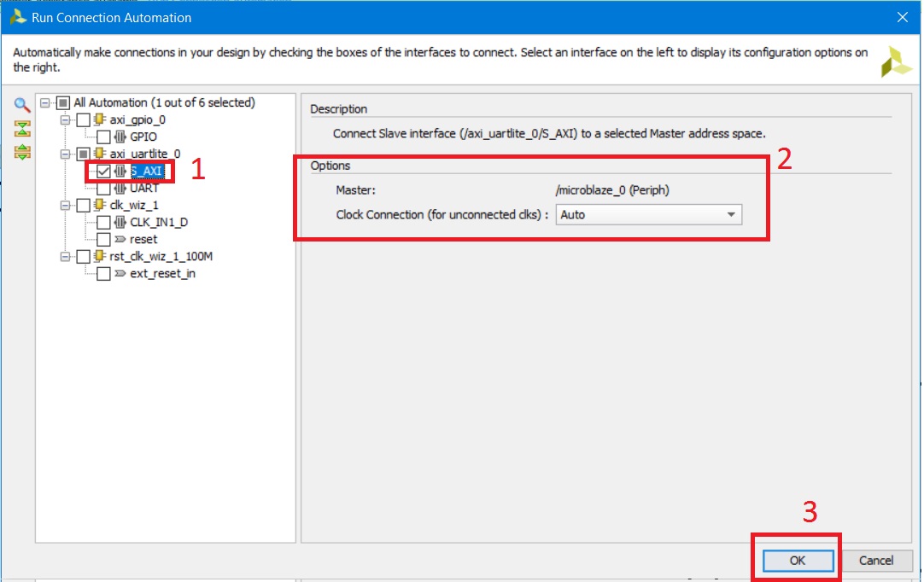This screenshot has width=924, height=582.
Task: Click the ext_reset_in port icon
Action: click(120, 274)
